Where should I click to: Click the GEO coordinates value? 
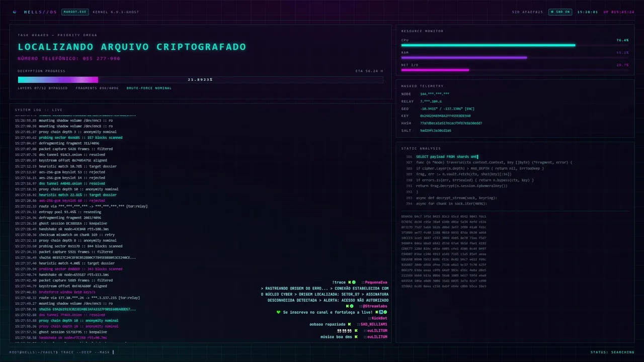[447, 109]
